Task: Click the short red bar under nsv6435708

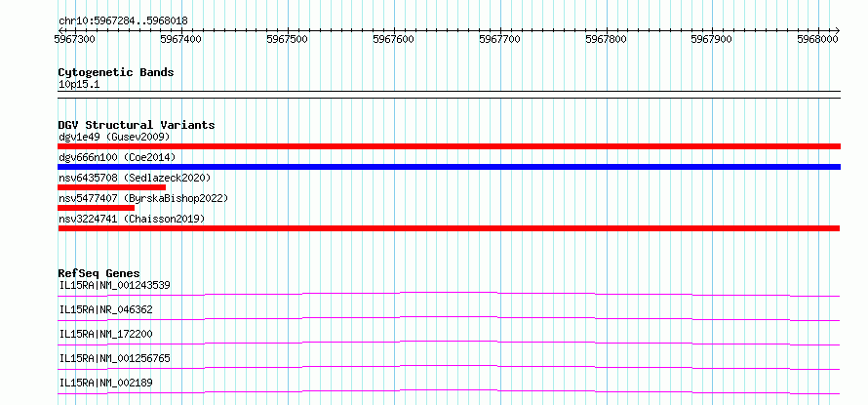Action: click(112, 187)
